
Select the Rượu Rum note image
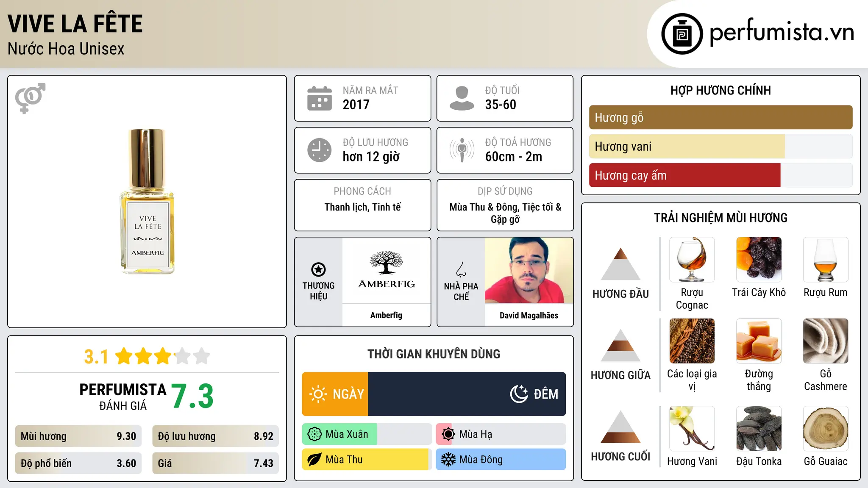pyautogui.click(x=826, y=260)
